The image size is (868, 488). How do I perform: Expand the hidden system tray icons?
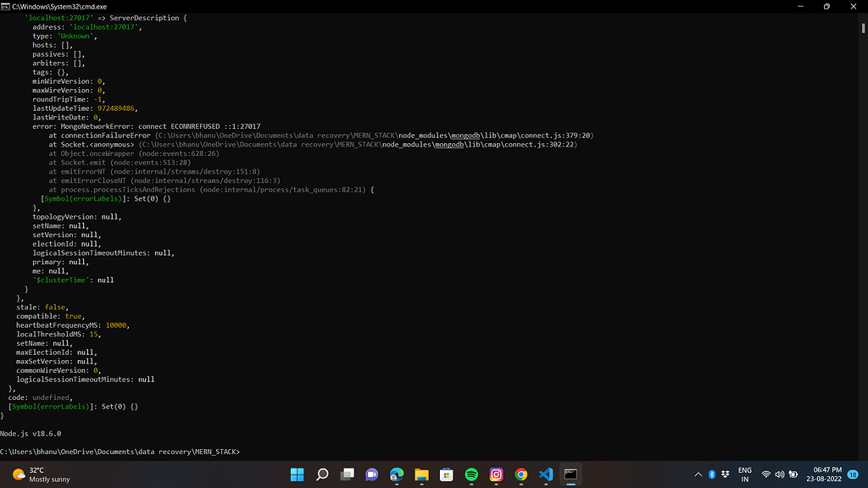[698, 474]
